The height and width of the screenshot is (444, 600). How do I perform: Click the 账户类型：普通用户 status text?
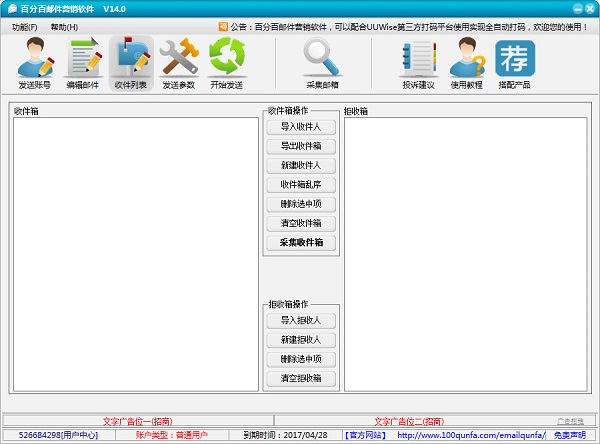(172, 435)
